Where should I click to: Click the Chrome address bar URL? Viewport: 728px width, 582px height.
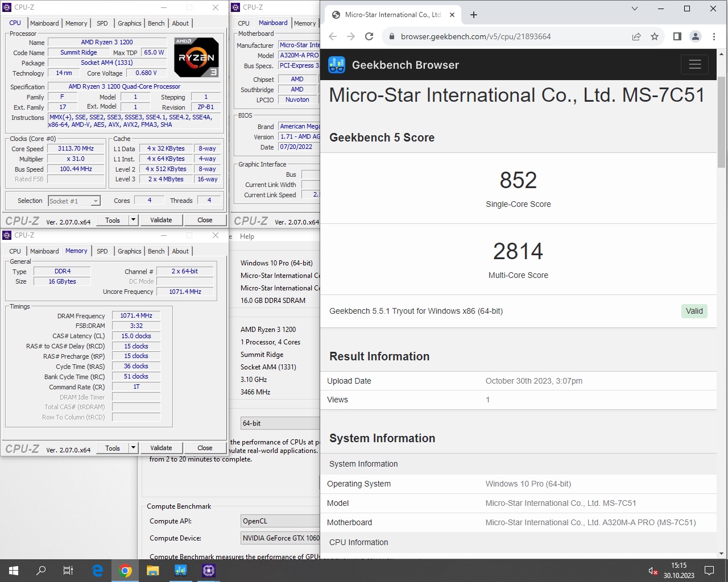(475, 36)
